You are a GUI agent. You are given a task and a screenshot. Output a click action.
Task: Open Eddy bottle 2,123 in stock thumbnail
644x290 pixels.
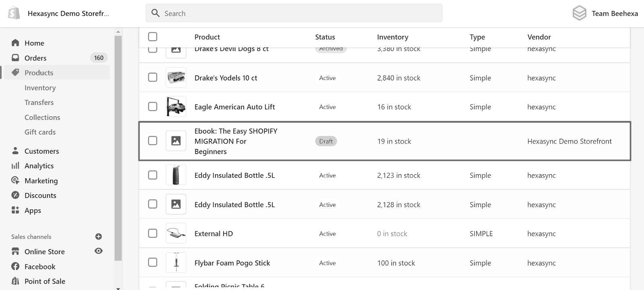point(176,175)
